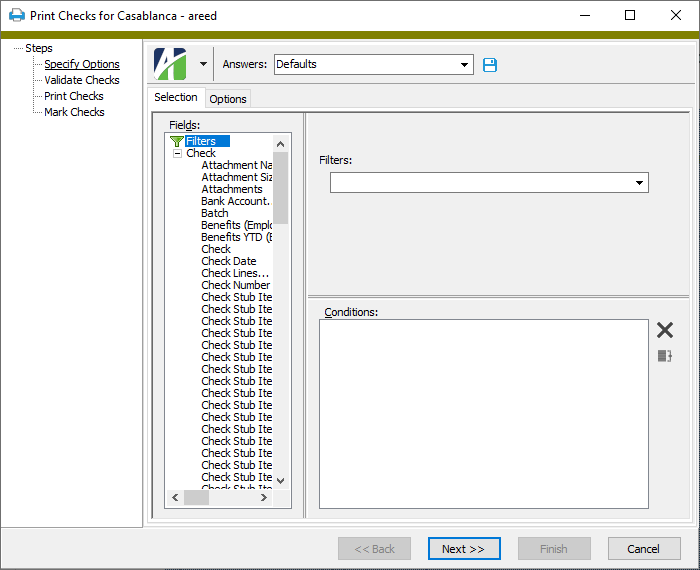
Task: Select the green funnel Filters icon
Action: (x=177, y=141)
